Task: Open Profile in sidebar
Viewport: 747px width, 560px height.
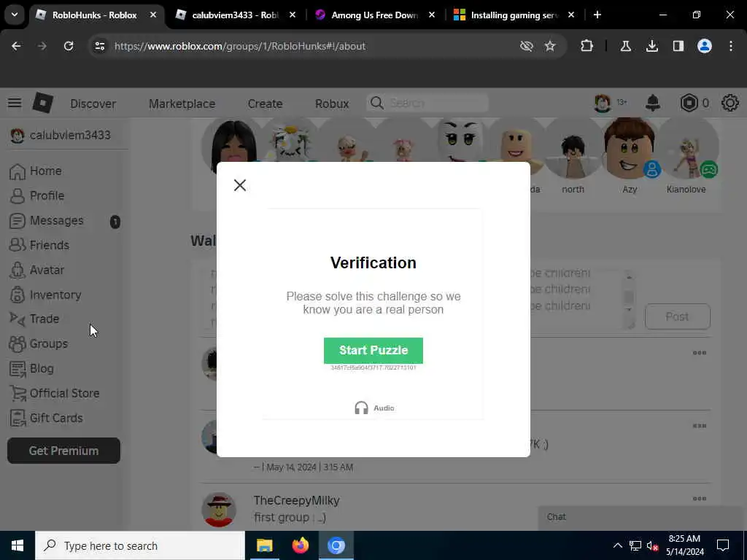Action: click(36, 195)
